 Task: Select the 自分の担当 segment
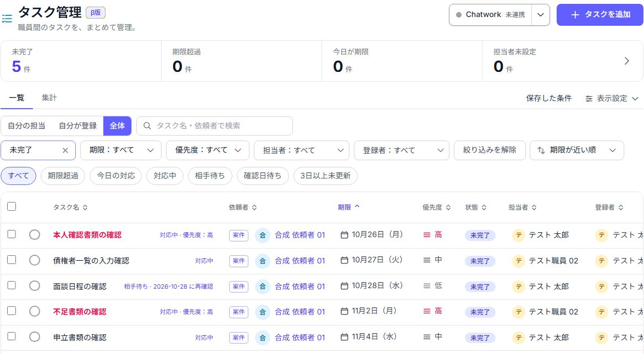click(x=27, y=126)
